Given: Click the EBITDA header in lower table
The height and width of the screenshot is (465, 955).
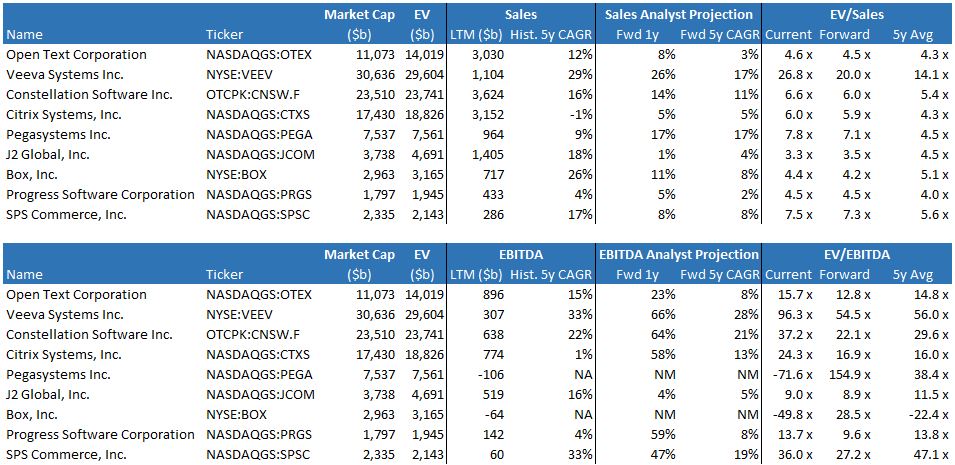Looking at the screenshot, I should click(x=520, y=254).
